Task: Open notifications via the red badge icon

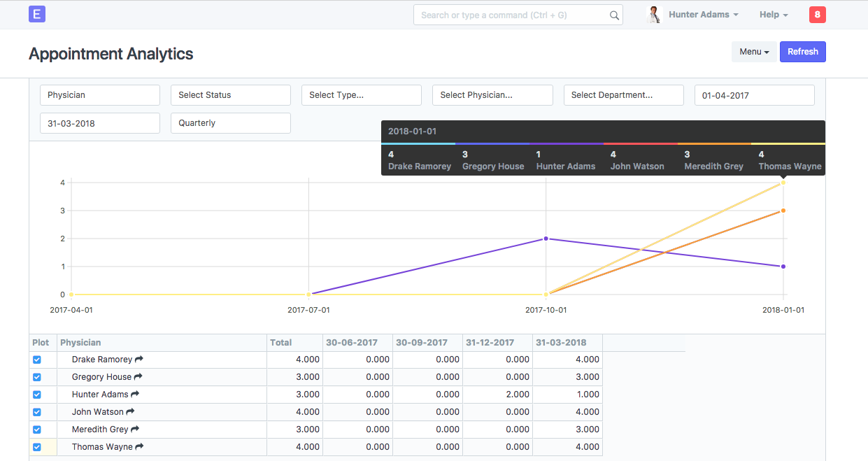Action: coord(817,14)
